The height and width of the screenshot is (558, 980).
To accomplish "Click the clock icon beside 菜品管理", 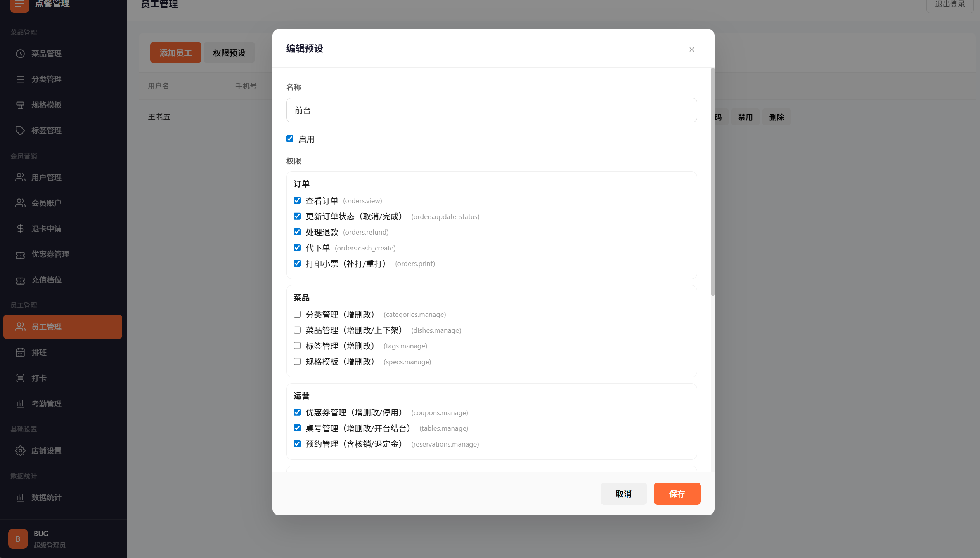I will tap(20, 54).
